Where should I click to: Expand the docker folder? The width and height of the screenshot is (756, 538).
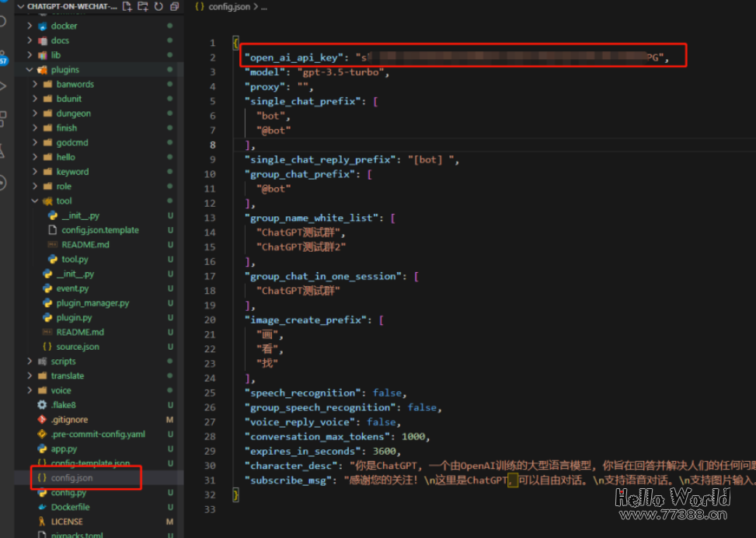(30, 26)
